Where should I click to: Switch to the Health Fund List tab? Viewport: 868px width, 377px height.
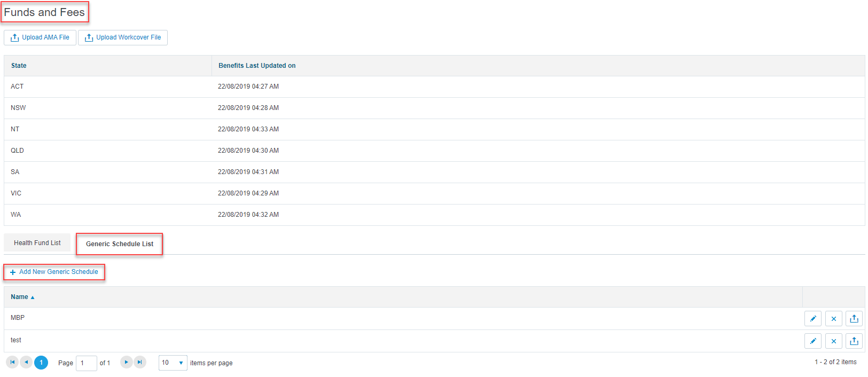tap(37, 243)
